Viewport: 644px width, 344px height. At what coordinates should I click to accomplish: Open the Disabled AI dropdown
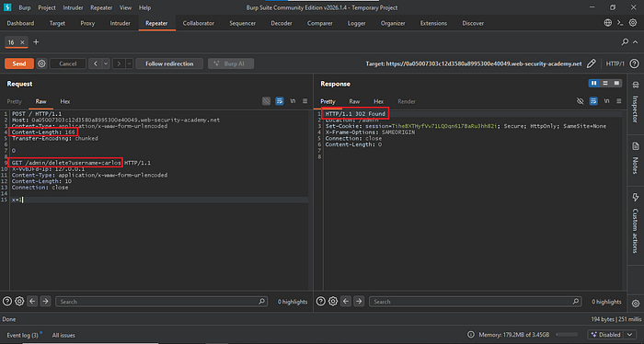coord(612,335)
